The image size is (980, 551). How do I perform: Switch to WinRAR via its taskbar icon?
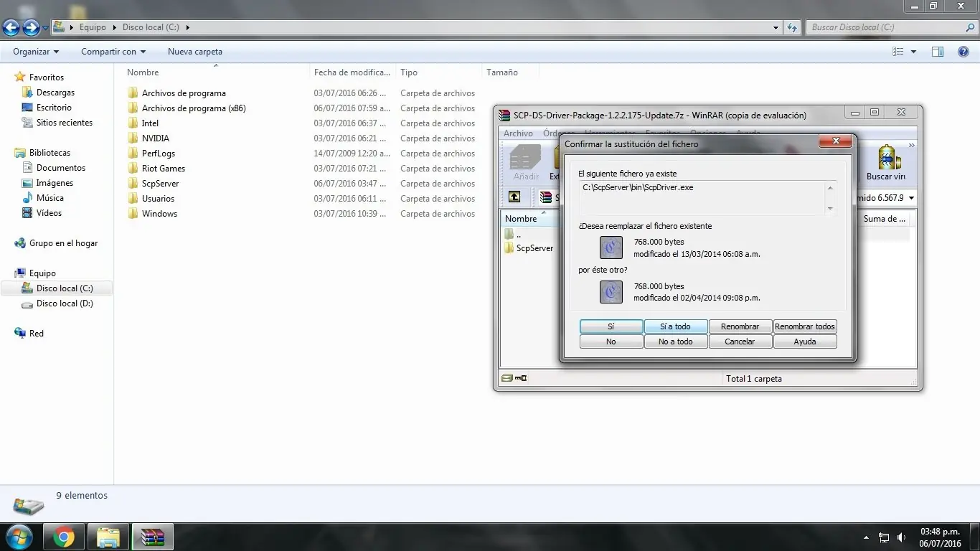coord(153,537)
